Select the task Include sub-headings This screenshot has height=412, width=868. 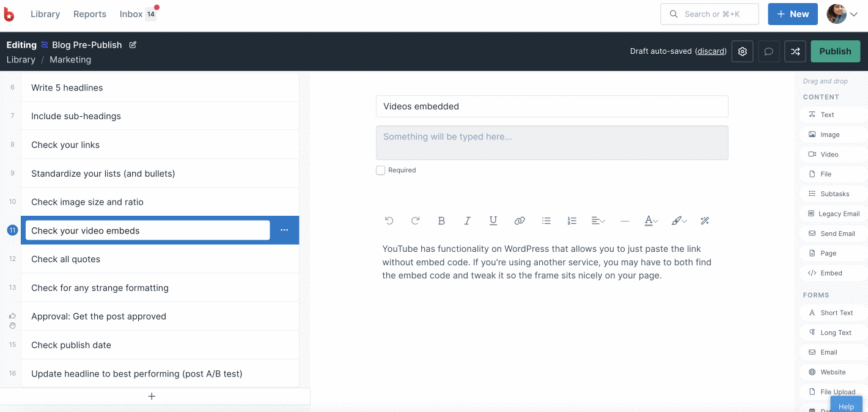click(160, 116)
